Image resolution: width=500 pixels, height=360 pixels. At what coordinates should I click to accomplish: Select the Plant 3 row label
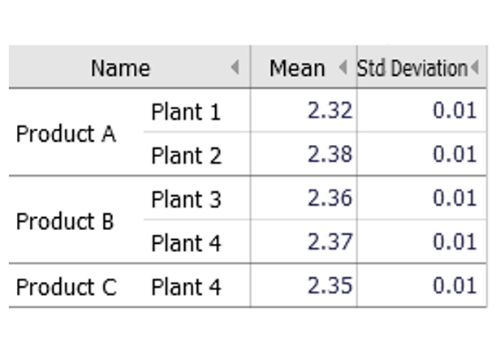pos(186,199)
